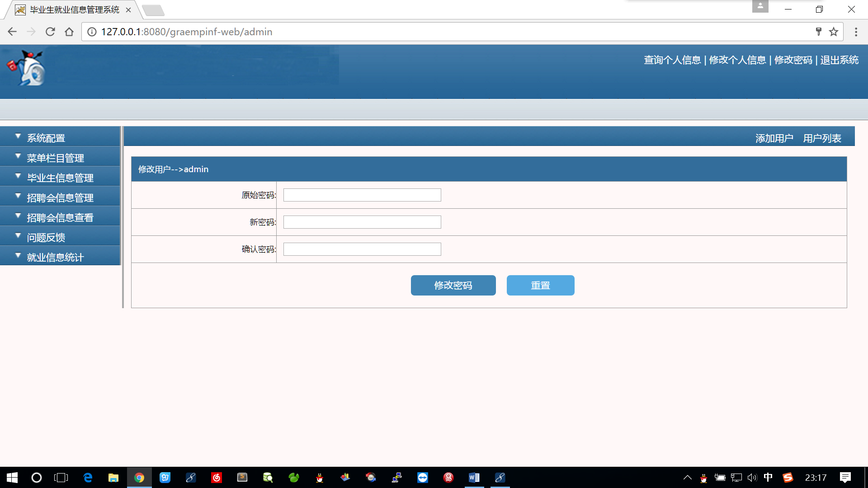Expand the 毕业生信息管理 menu section
Screen dimensions: 868x488
pyautogui.click(x=60, y=178)
